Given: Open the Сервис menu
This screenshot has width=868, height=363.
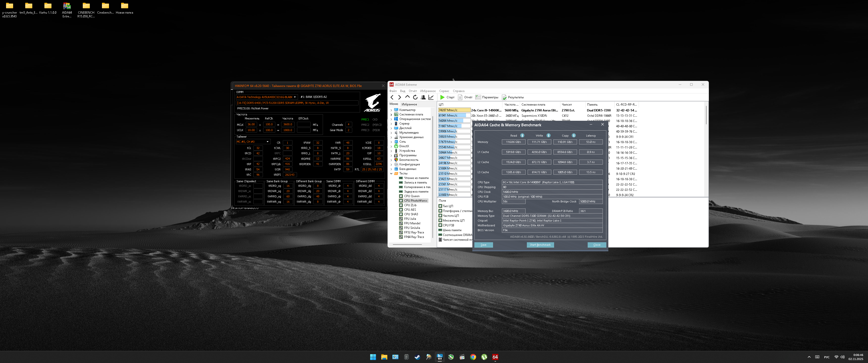Looking at the screenshot, I should click(x=444, y=91).
